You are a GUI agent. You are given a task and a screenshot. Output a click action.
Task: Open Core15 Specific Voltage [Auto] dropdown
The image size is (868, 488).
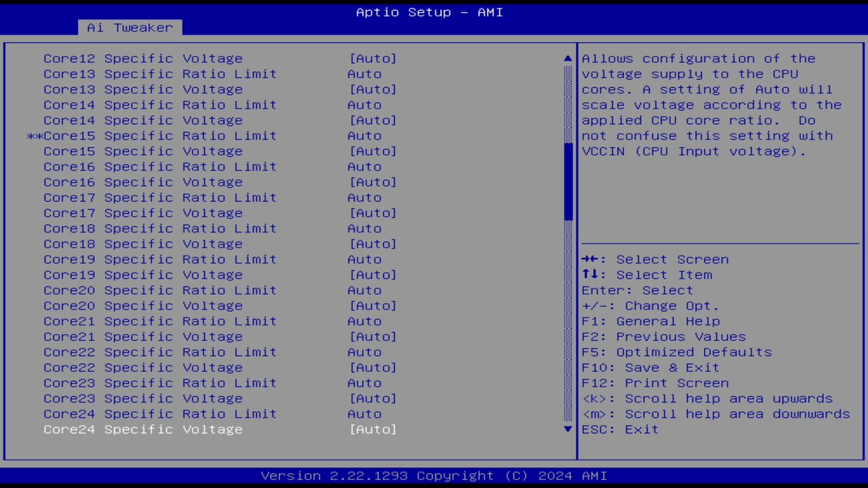(x=373, y=151)
